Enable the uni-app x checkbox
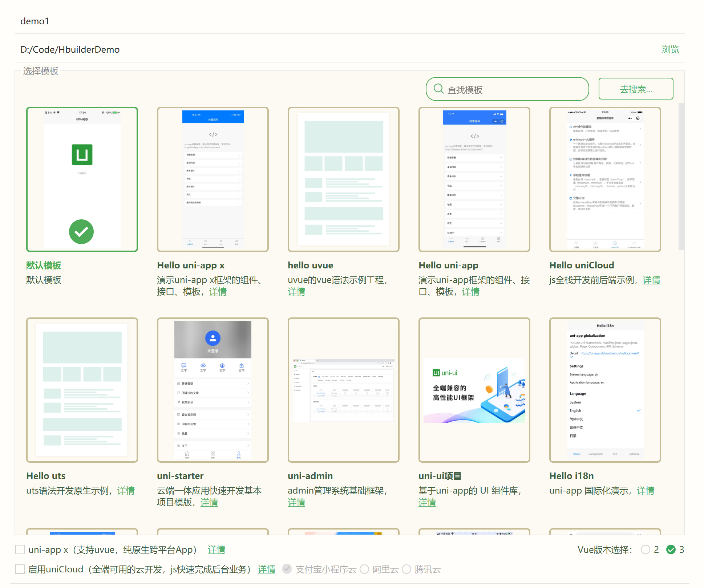Screen dimensions: 704x588 coord(20,550)
